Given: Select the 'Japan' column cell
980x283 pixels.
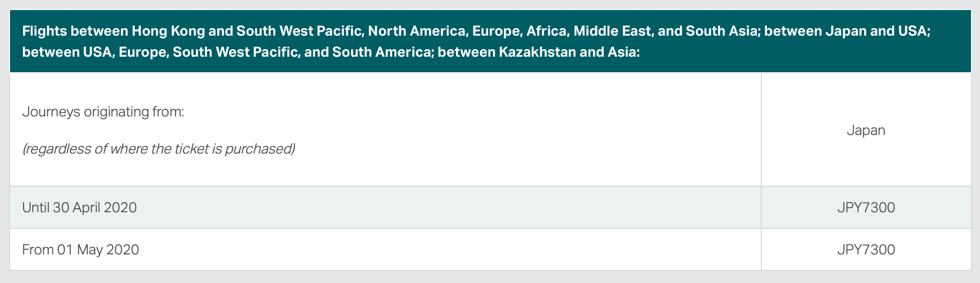Looking at the screenshot, I should tap(866, 130).
